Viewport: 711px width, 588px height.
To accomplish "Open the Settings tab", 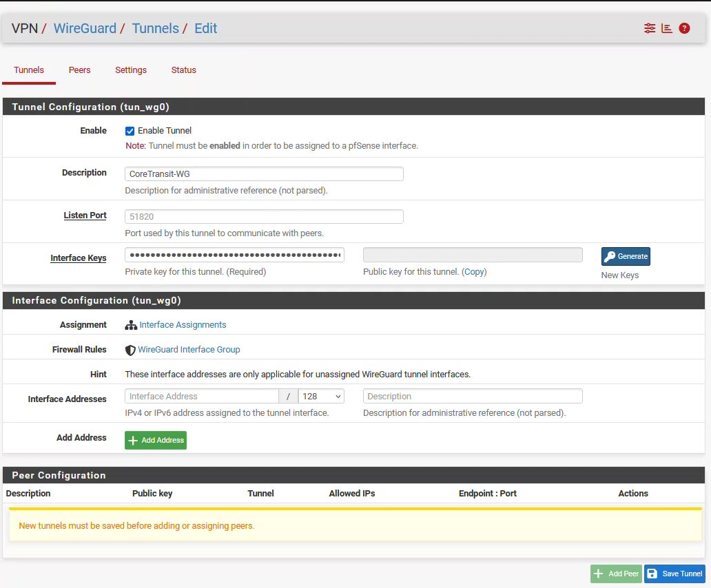I will click(131, 70).
